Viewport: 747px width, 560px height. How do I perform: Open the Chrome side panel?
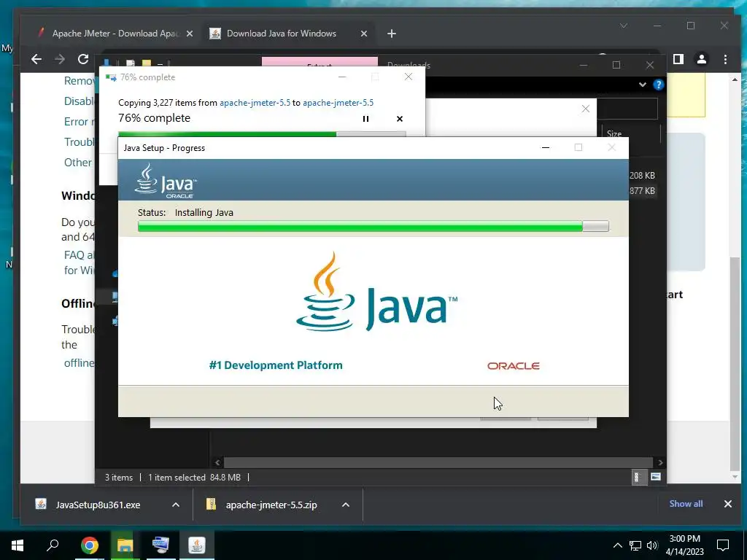coord(678,59)
